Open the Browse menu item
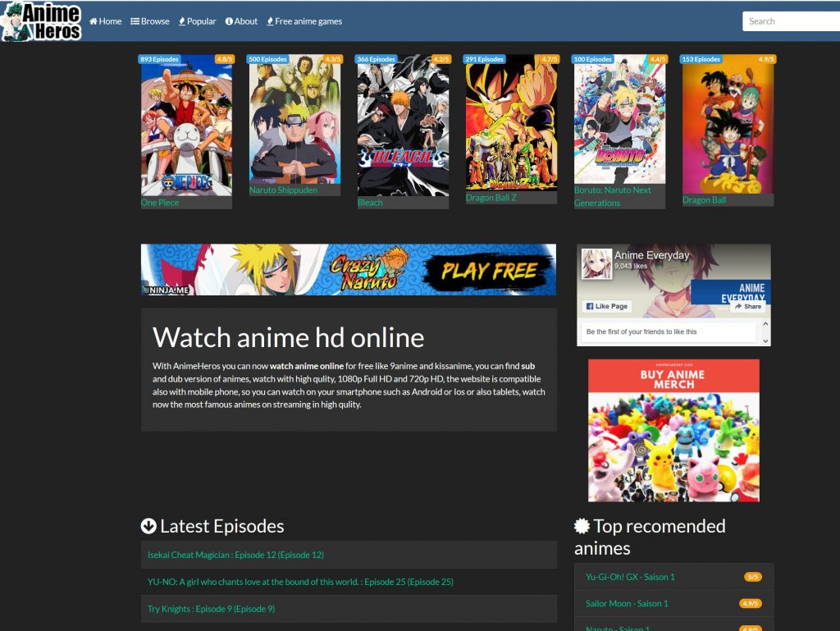Image resolution: width=840 pixels, height=631 pixels. tap(150, 21)
